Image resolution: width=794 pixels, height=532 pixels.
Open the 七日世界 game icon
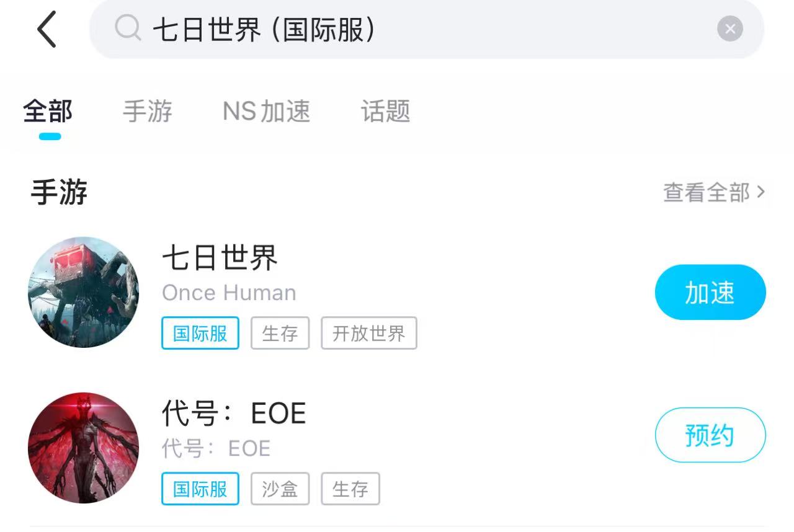[84, 292]
